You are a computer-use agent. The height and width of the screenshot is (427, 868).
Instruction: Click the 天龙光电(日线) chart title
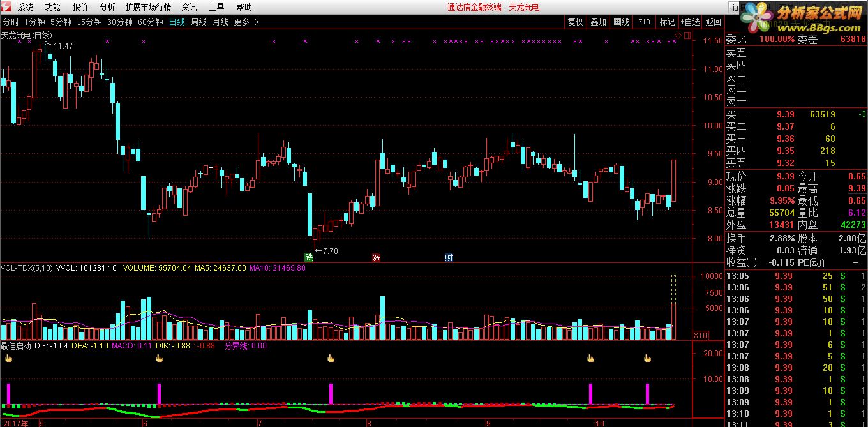point(27,35)
